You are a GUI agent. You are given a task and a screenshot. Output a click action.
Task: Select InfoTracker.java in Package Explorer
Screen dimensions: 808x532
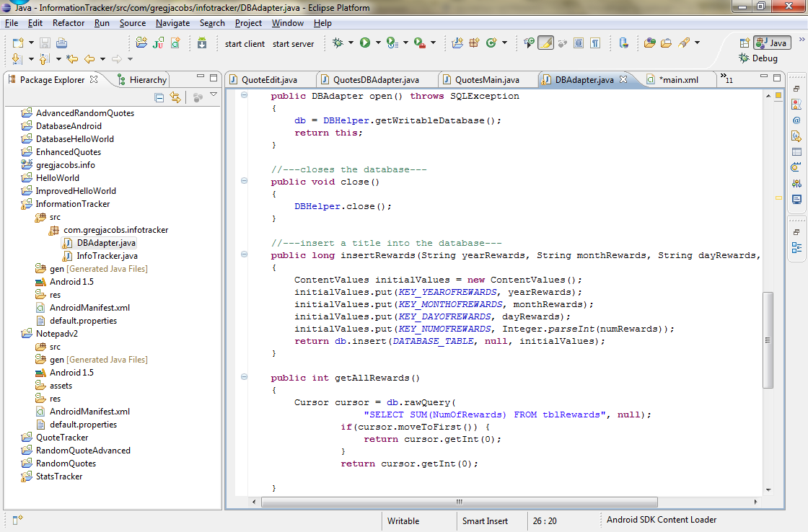(x=107, y=256)
